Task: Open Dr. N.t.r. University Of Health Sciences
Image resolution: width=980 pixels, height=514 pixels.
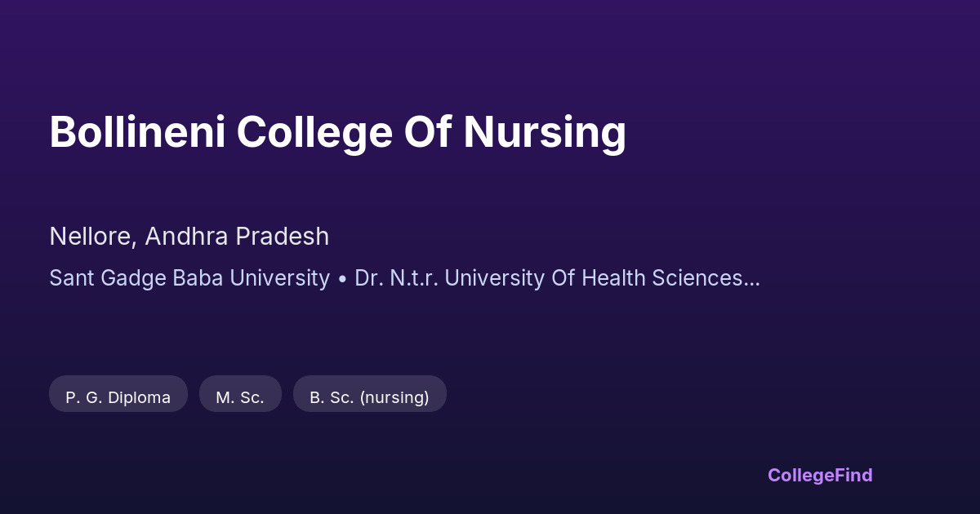Action: (x=547, y=278)
